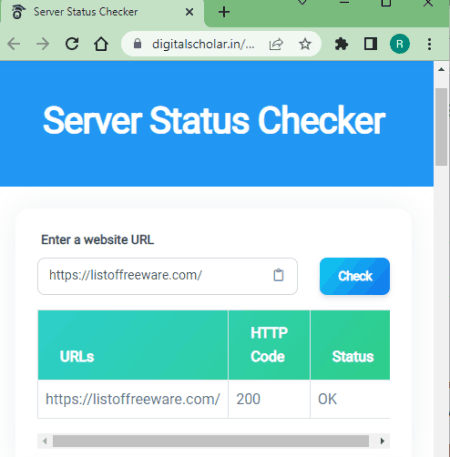The height and width of the screenshot is (457, 450).
Task: Click the URLs column header
Action: [x=133, y=345]
